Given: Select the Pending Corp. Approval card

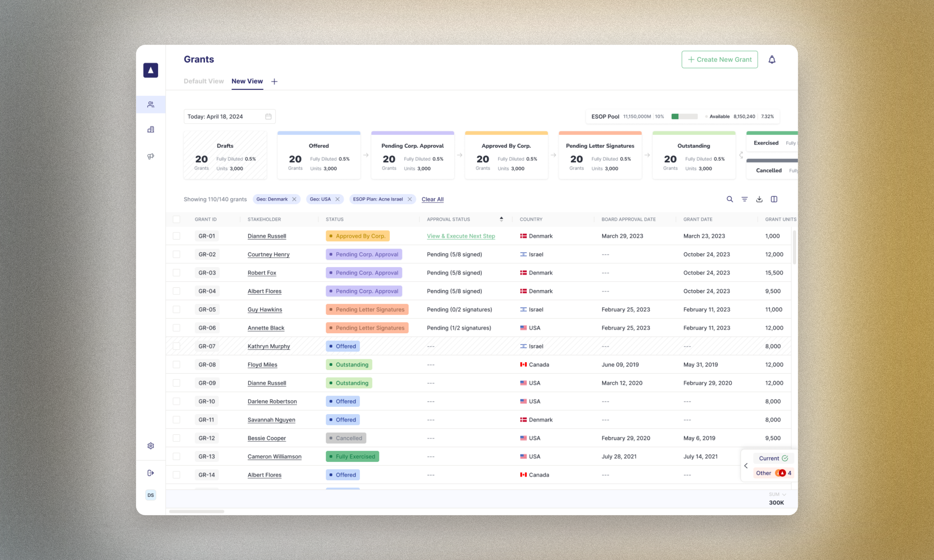Looking at the screenshot, I should tap(413, 155).
